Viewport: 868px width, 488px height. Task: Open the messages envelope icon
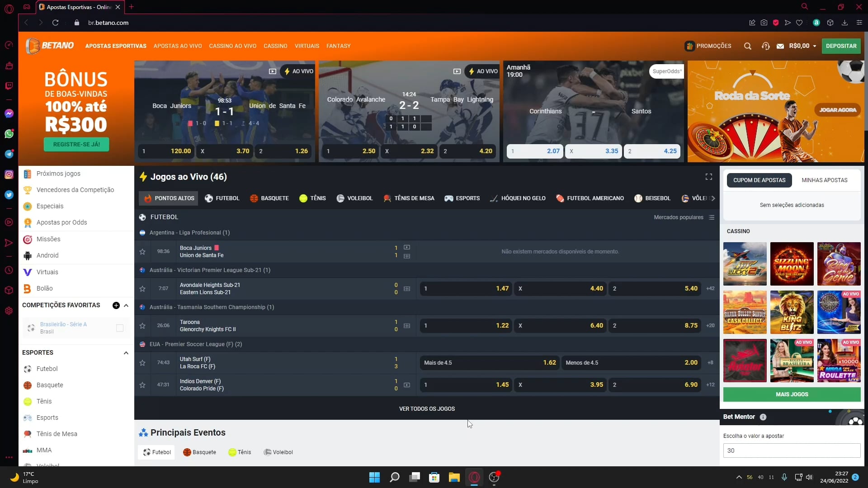pos(780,46)
